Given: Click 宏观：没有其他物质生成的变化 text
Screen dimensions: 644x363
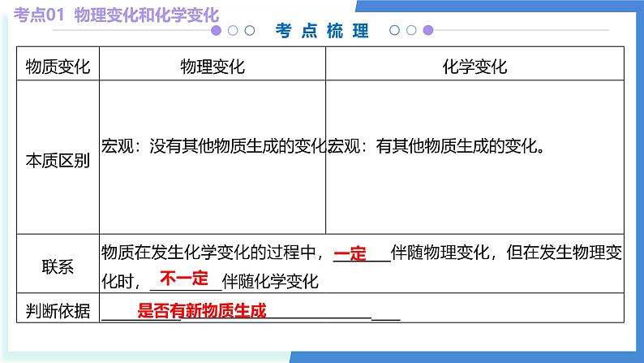Looking at the screenshot, I should coord(213,146).
